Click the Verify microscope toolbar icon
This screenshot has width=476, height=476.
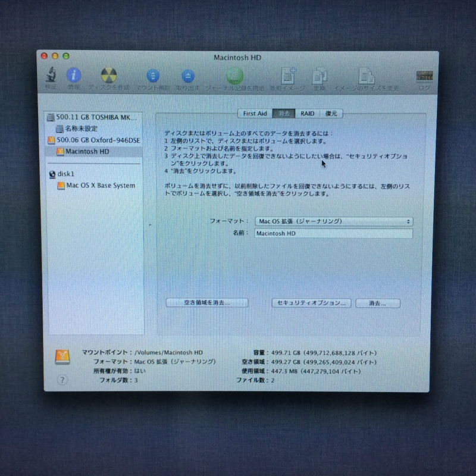click(x=51, y=74)
